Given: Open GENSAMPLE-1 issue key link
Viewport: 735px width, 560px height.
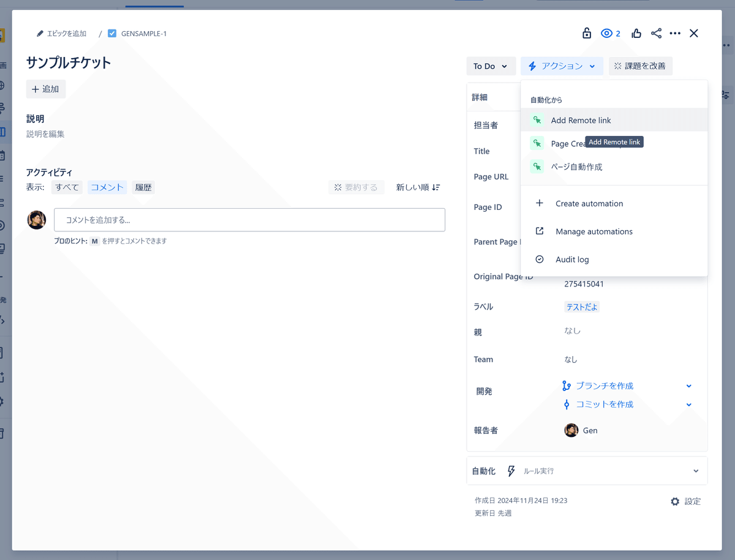Looking at the screenshot, I should coord(144,34).
